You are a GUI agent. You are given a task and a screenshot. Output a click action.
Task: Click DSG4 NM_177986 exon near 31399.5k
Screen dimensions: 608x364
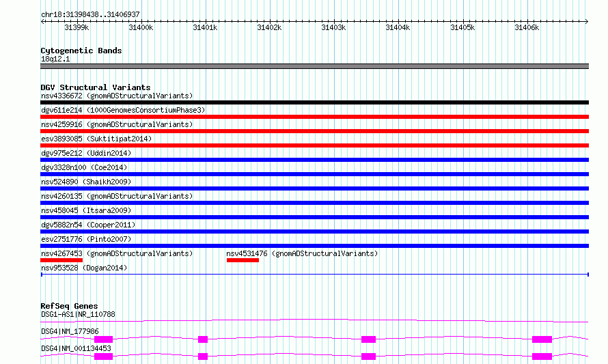(104, 339)
